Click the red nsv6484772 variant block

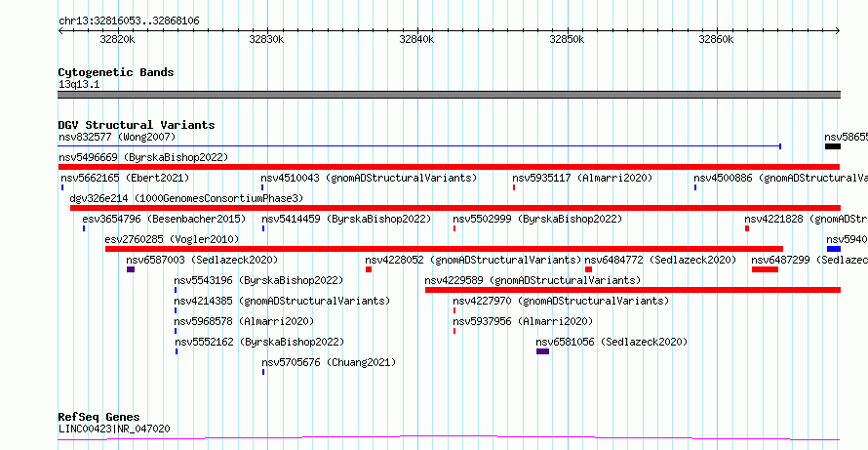588,269
